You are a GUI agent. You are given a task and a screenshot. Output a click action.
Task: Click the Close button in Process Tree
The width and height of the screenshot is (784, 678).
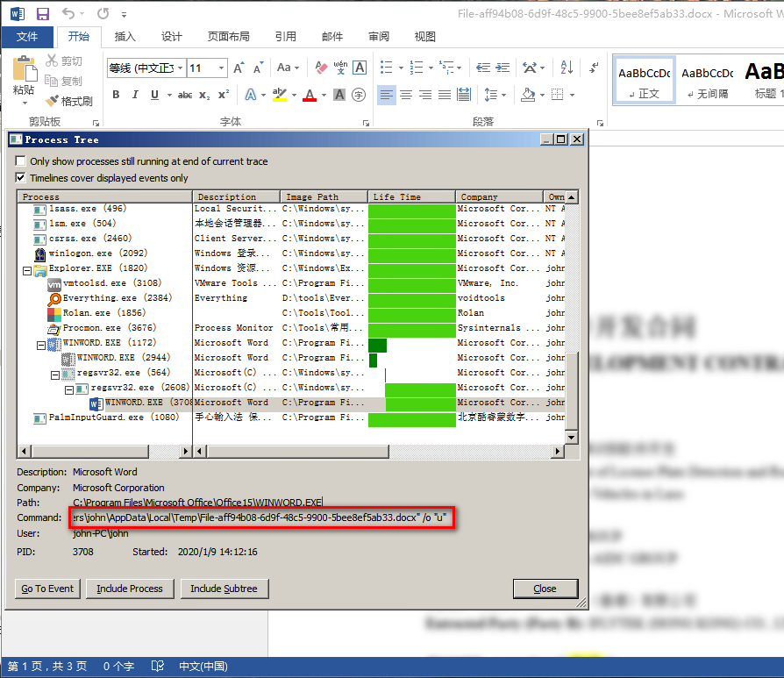pos(545,589)
